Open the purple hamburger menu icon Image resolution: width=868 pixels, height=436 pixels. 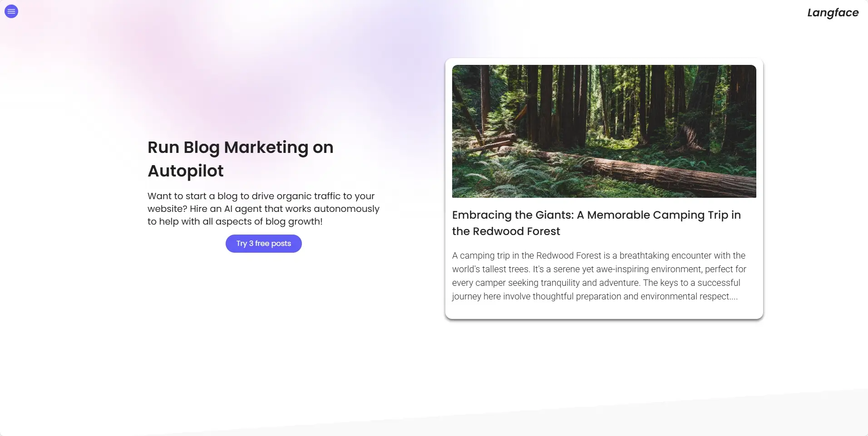[11, 11]
